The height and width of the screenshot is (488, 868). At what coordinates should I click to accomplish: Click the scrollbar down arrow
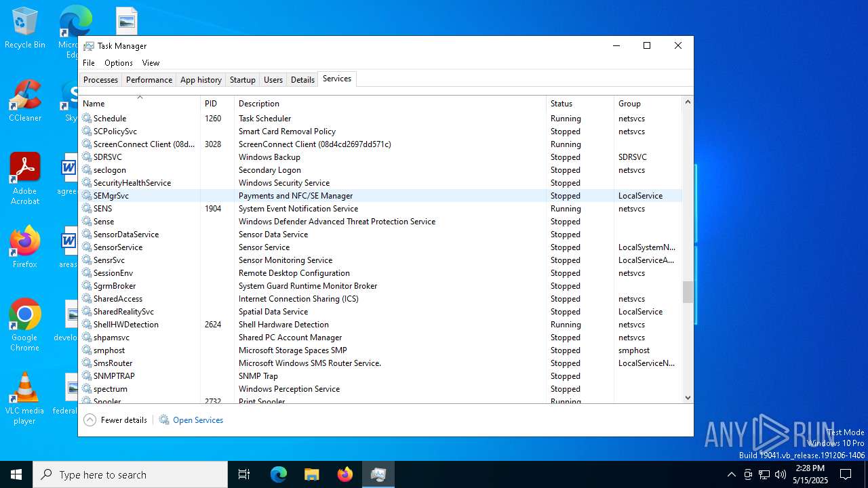pyautogui.click(x=688, y=398)
